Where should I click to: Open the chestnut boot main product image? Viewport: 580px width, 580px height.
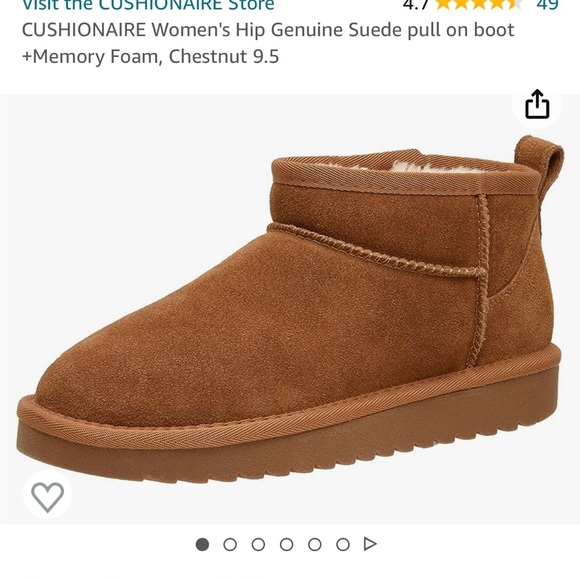coord(290,309)
